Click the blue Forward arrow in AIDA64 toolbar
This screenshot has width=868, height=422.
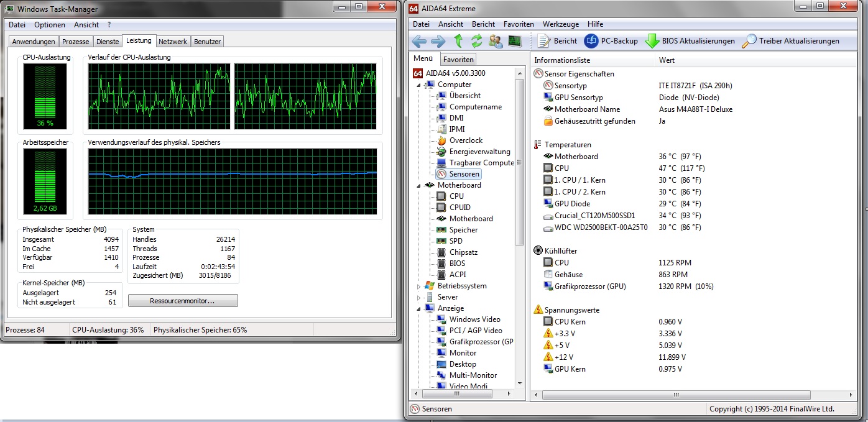tap(438, 41)
